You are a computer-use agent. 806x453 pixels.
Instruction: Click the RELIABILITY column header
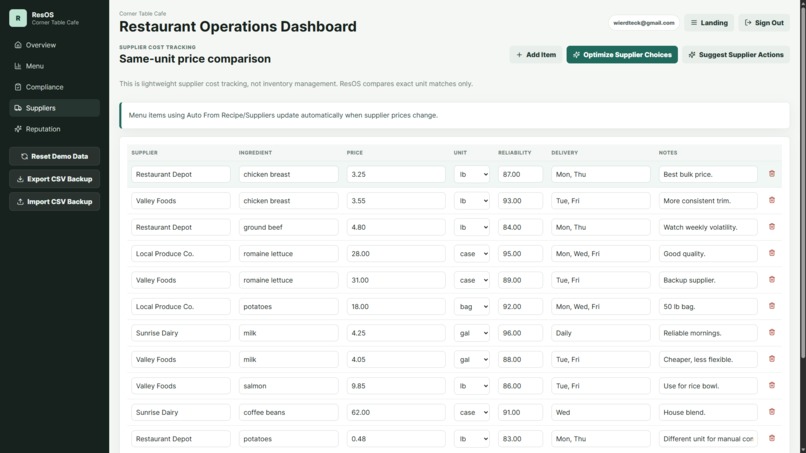point(514,153)
